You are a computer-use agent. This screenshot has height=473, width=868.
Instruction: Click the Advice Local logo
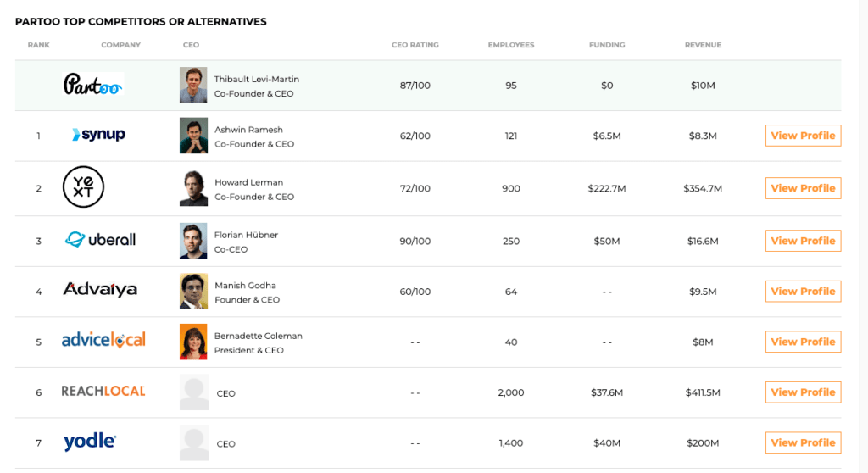(103, 340)
